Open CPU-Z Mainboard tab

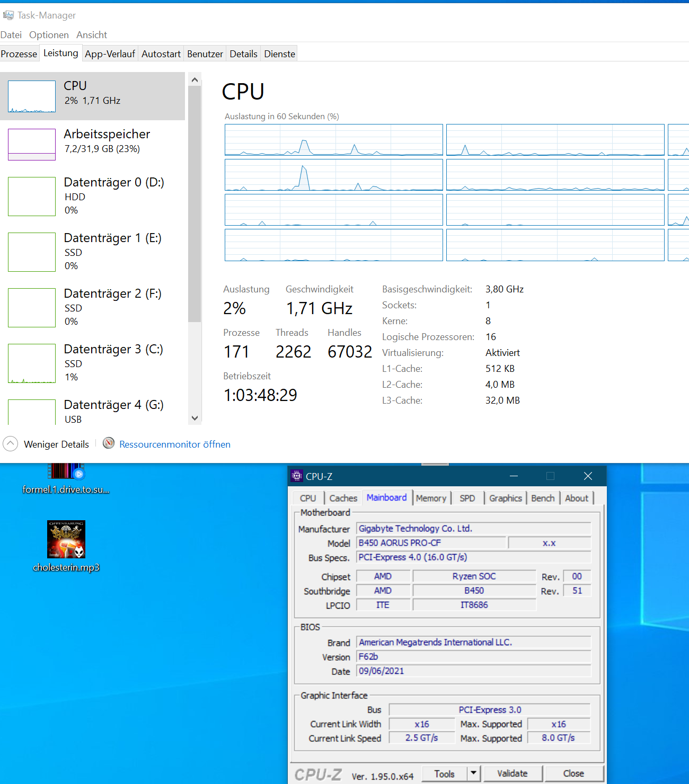click(386, 497)
